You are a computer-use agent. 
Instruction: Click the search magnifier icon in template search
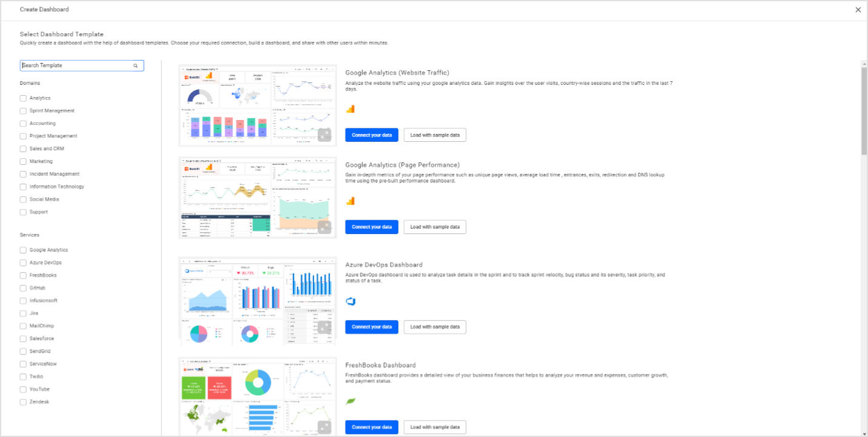point(135,65)
